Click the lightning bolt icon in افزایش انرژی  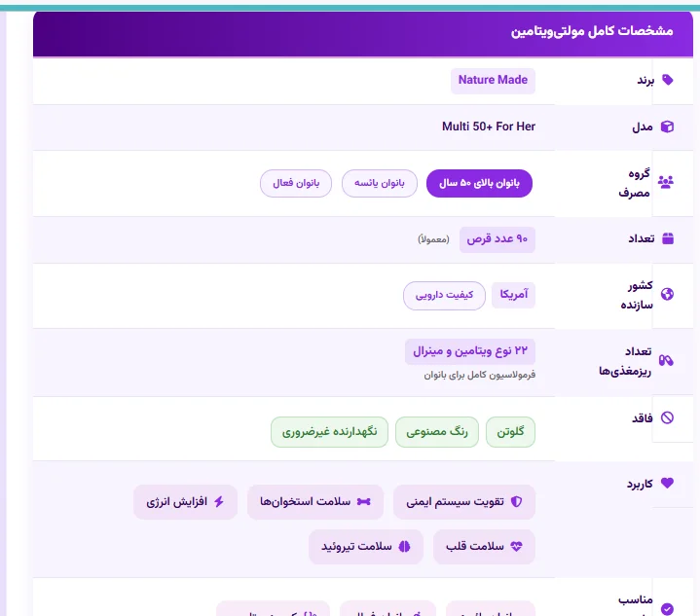(x=219, y=502)
